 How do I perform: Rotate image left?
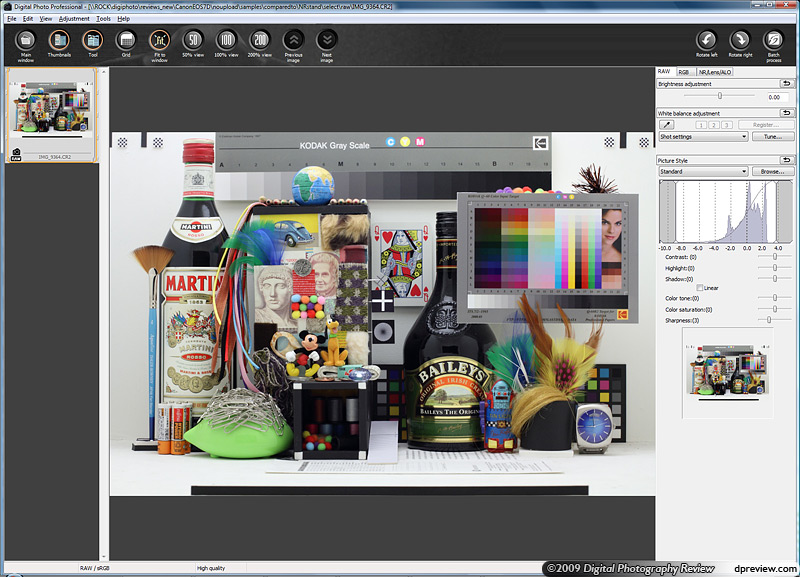tap(707, 43)
